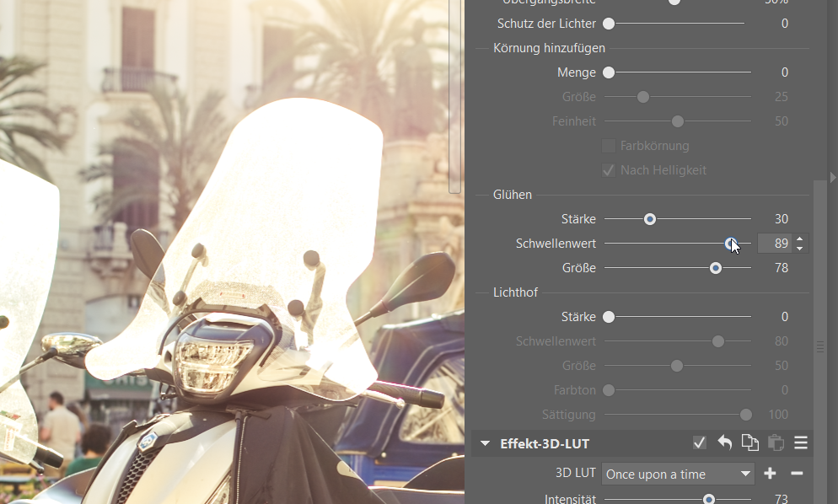This screenshot has height=504, width=838.
Task: Paste settings into Effekt-3D-LUT
Action: point(775,442)
